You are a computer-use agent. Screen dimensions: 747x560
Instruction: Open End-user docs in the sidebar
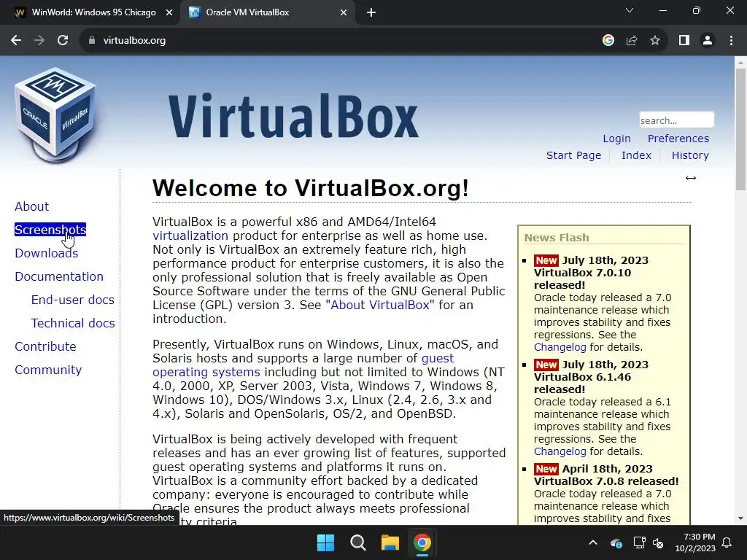click(x=72, y=300)
